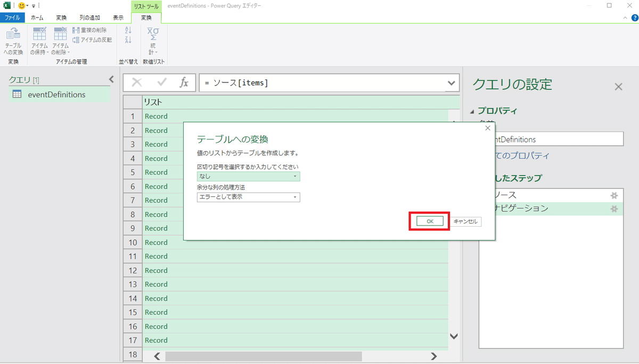Click the help question mark icon
This screenshot has width=639, height=364.
tap(635, 18)
